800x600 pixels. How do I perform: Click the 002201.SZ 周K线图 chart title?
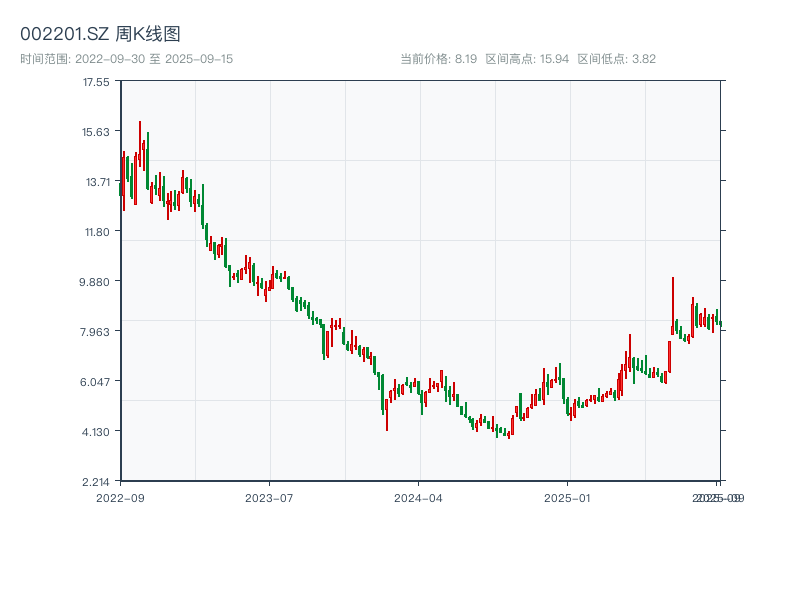click(x=100, y=34)
